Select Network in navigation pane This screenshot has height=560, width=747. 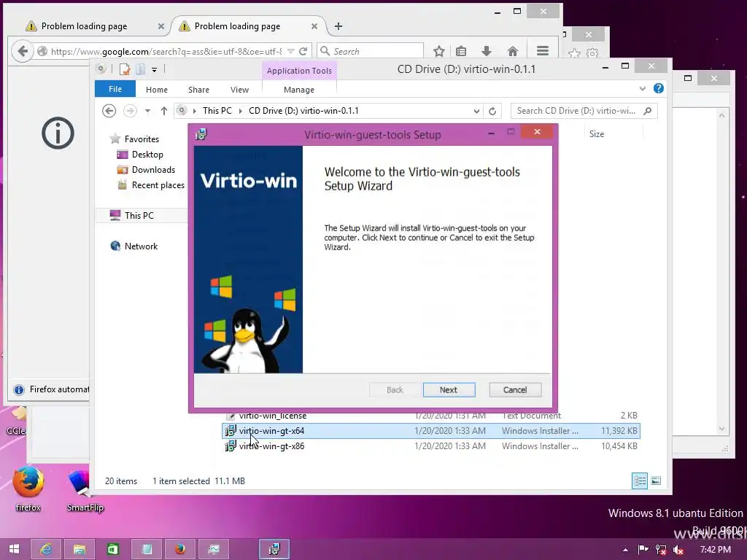tap(141, 246)
